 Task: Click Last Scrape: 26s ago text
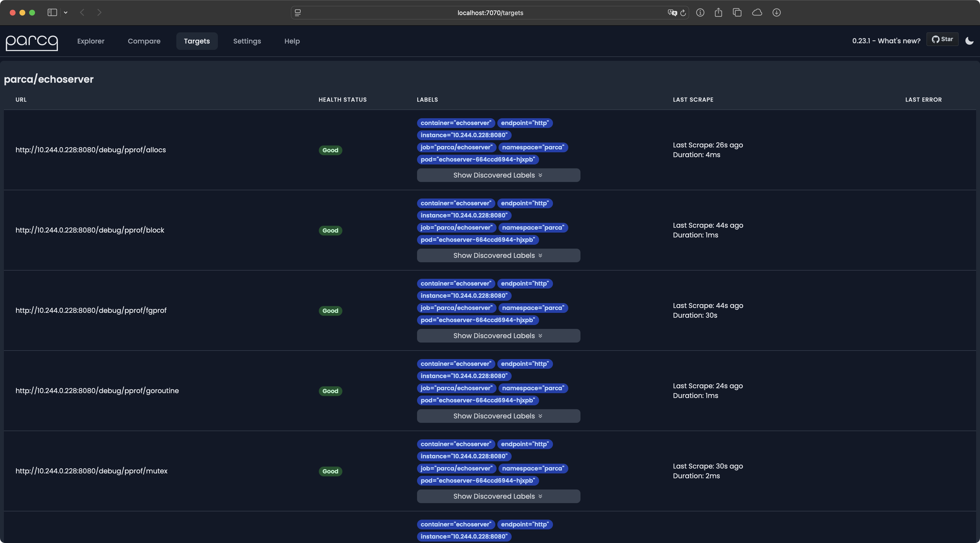[x=708, y=145]
